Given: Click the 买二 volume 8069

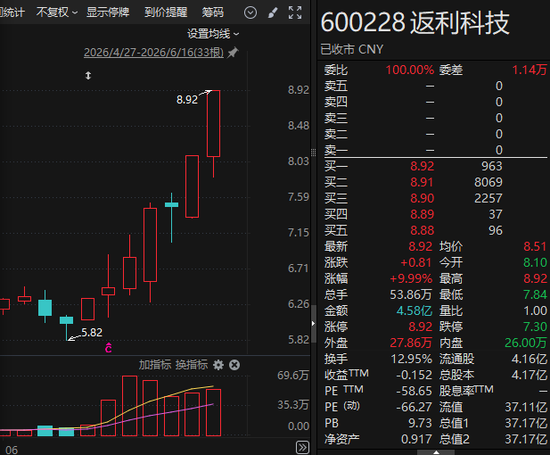Looking at the screenshot, I should click(x=488, y=182).
